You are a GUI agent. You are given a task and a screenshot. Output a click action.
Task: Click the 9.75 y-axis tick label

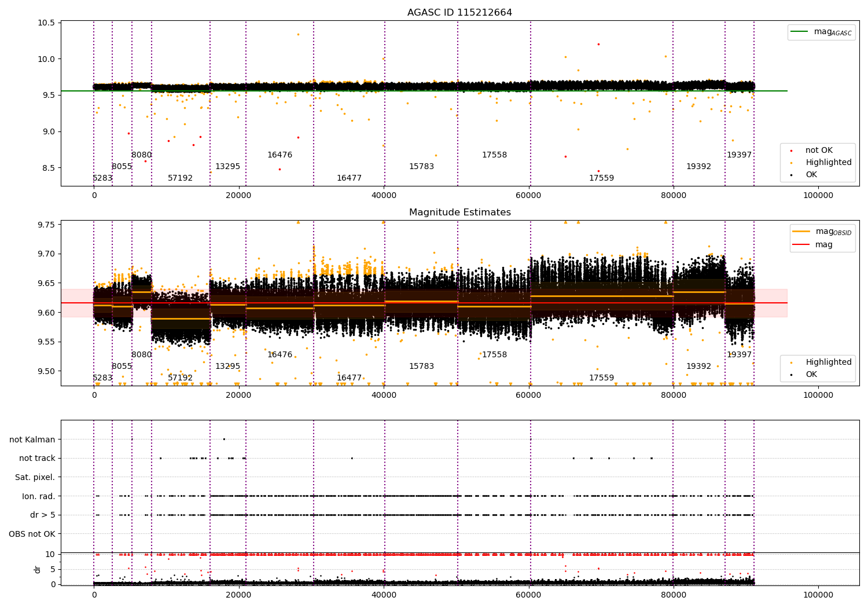pyautogui.click(x=46, y=225)
